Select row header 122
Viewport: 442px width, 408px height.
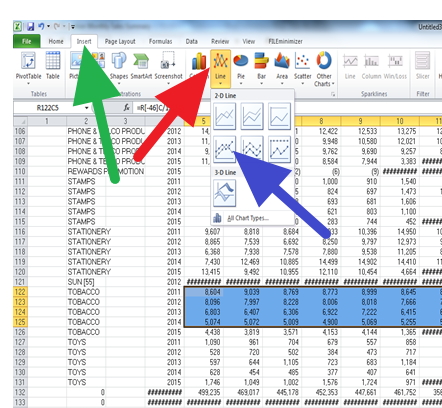[x=20, y=292]
